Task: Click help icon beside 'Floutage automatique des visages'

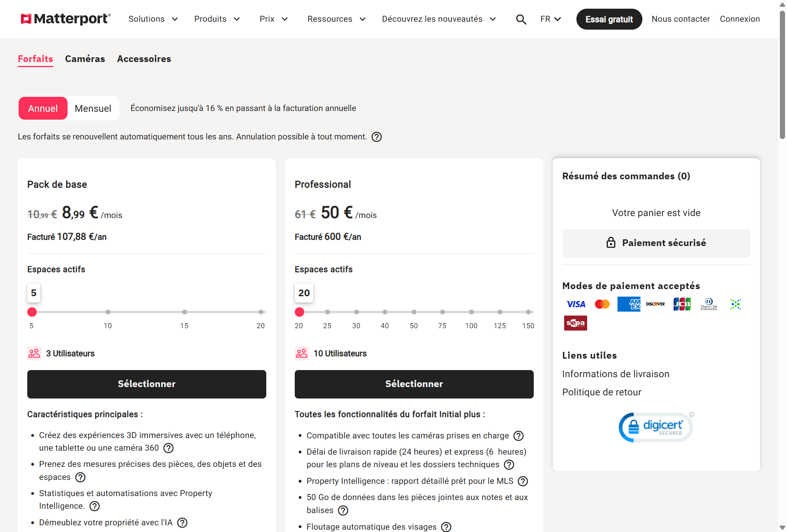Action: pos(446,527)
